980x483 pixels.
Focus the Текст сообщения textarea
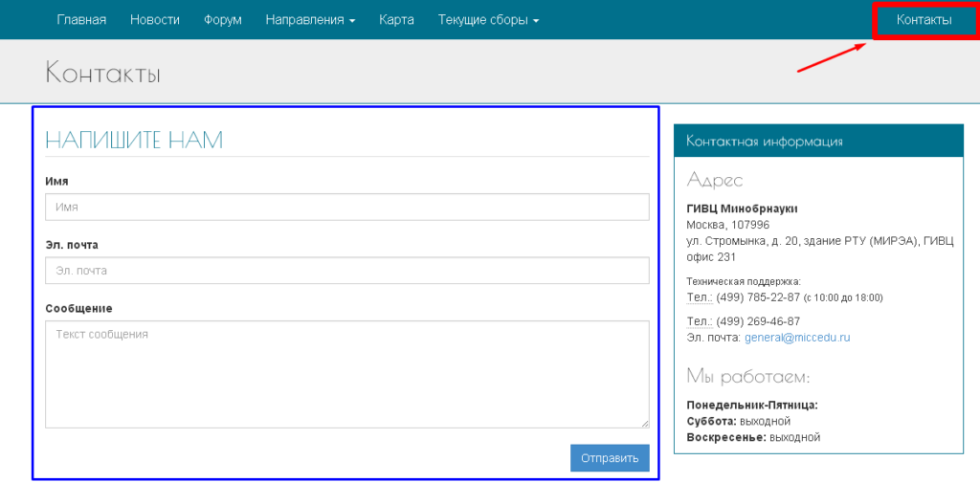click(346, 373)
